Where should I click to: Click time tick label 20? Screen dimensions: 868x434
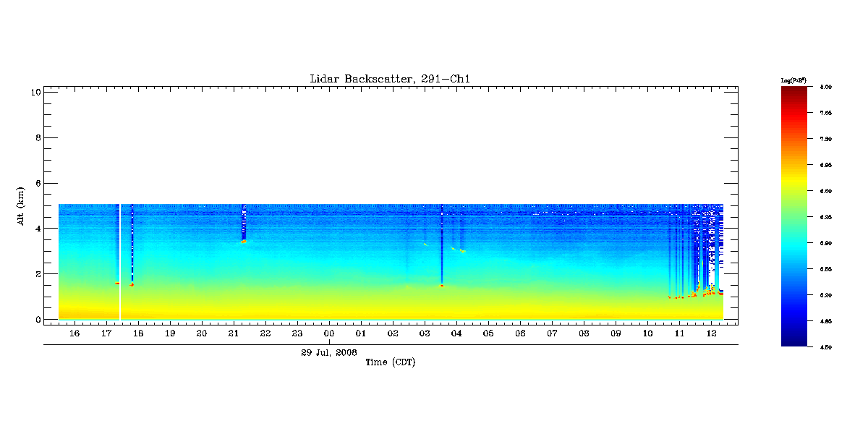pos(202,333)
